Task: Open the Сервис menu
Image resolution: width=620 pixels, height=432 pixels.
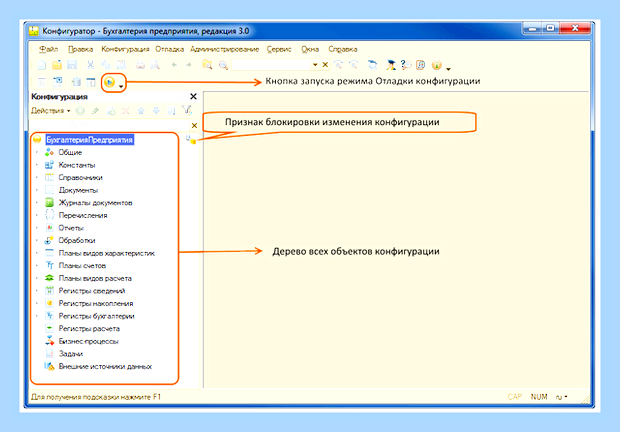Action: coord(279,49)
